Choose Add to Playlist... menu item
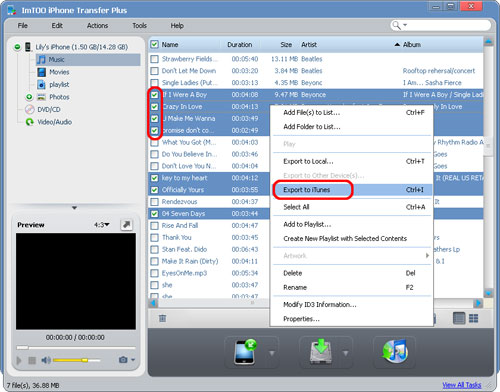The height and width of the screenshot is (392, 500). click(353, 224)
